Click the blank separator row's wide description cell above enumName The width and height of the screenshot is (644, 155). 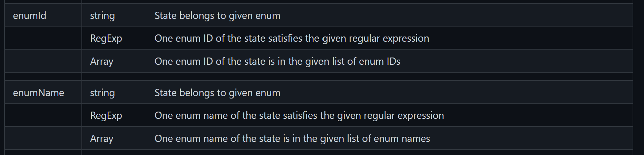(389, 76)
